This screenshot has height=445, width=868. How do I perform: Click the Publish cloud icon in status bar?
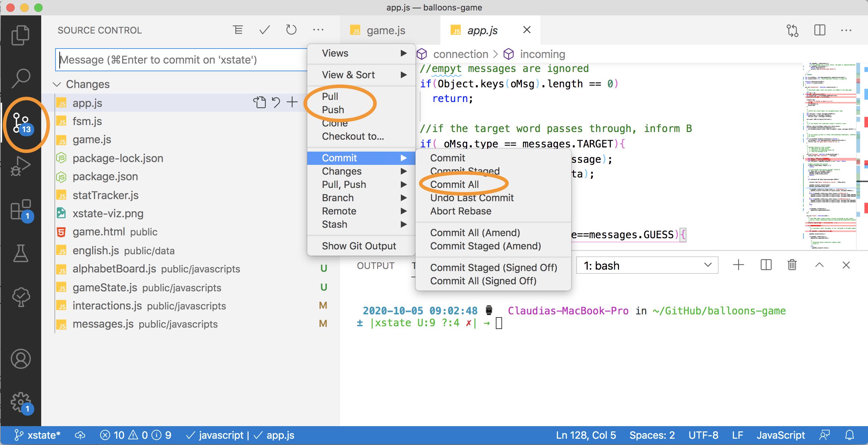[x=80, y=435]
